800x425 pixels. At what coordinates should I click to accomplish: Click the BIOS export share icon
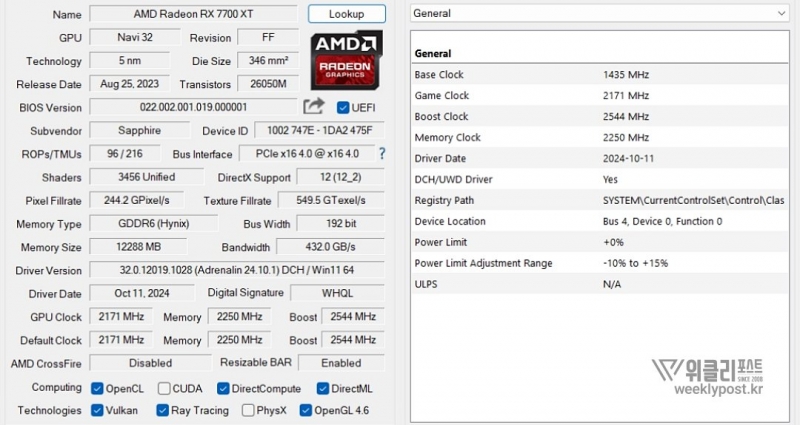click(314, 106)
